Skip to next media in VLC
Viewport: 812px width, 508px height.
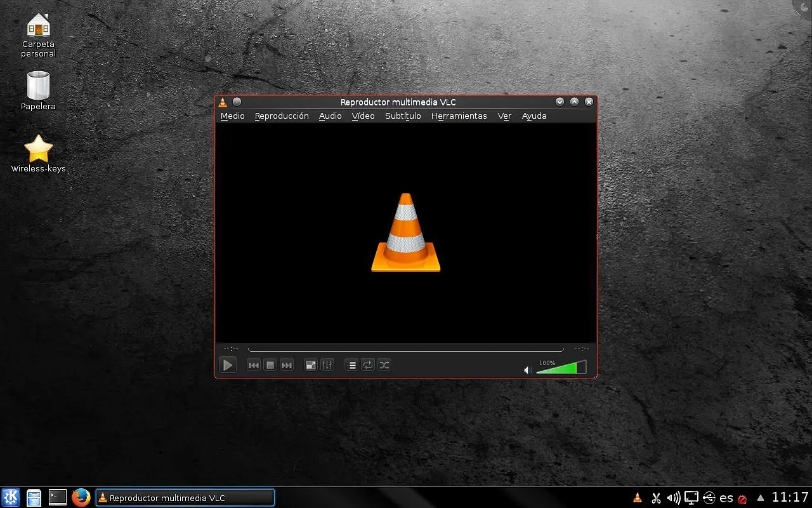coord(287,365)
